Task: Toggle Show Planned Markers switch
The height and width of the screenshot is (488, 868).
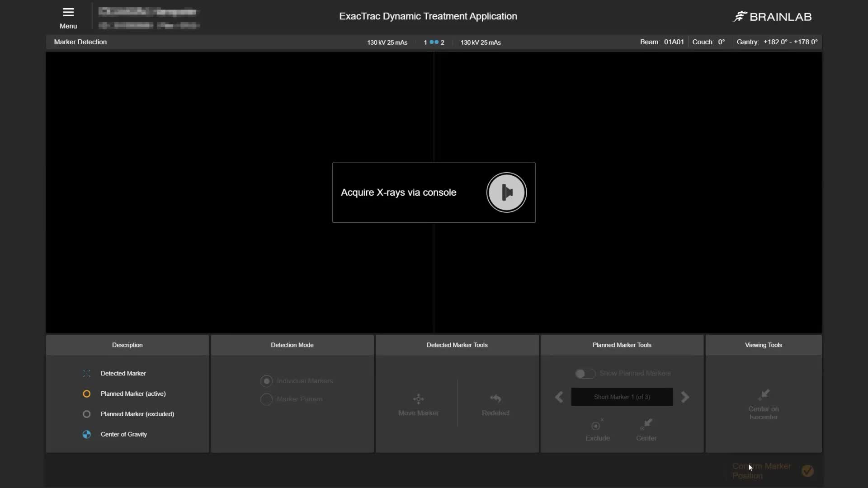Action: pos(585,373)
